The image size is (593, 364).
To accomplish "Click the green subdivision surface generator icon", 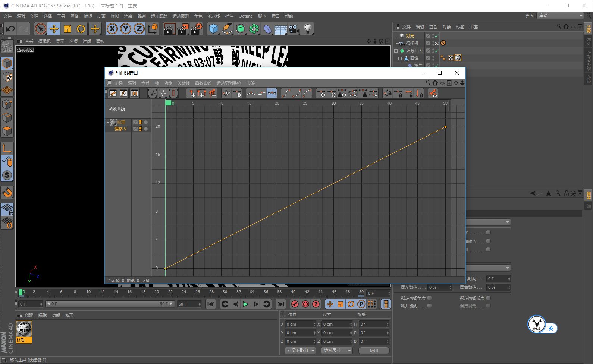I will [241, 29].
